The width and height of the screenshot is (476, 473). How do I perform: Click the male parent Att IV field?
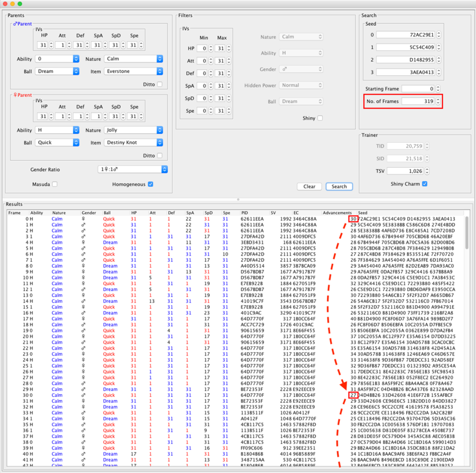pyautogui.click(x=61, y=45)
